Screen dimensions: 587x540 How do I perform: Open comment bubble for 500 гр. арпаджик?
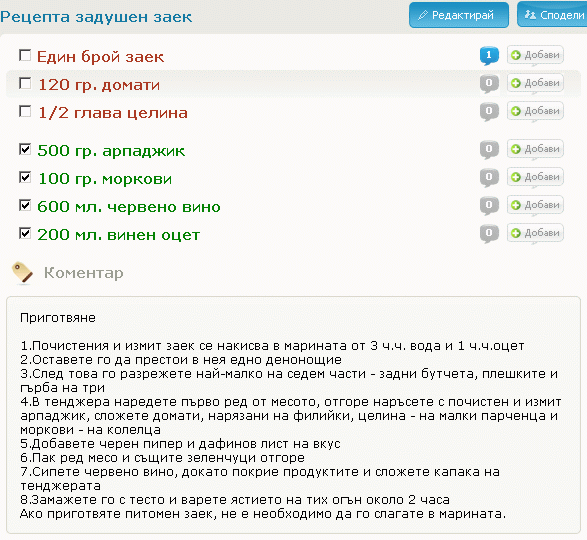489,150
